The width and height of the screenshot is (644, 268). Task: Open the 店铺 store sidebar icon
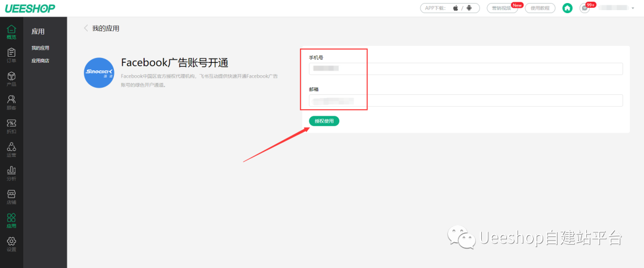click(x=11, y=197)
